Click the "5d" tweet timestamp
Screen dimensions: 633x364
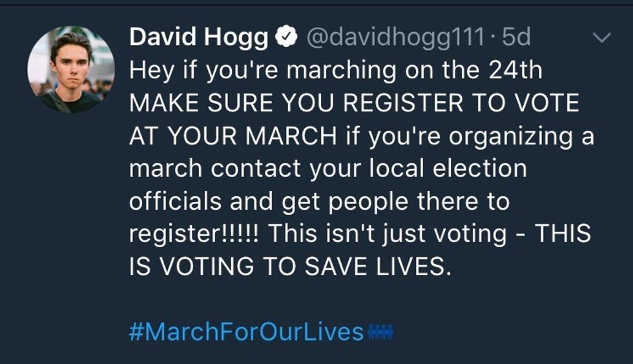(x=515, y=38)
